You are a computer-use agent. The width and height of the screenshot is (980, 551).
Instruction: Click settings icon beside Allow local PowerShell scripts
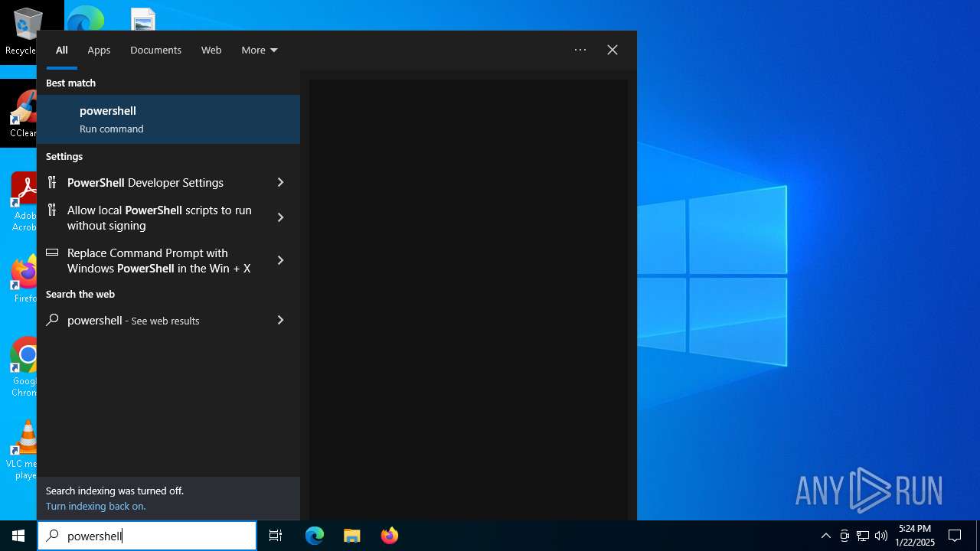pyautogui.click(x=52, y=210)
